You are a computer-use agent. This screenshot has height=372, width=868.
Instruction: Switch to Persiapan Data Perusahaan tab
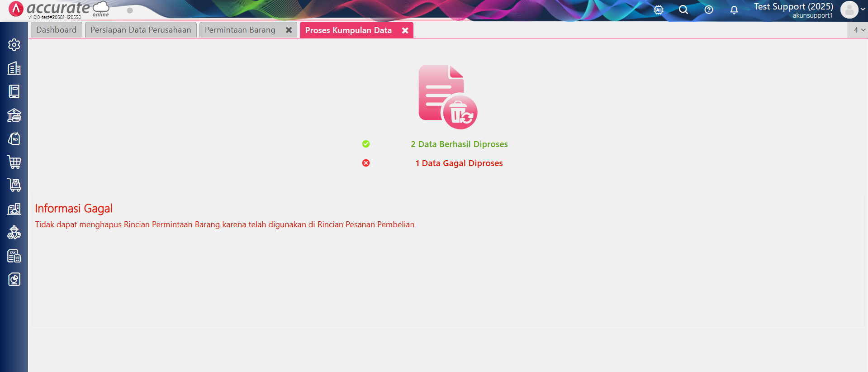pos(141,30)
